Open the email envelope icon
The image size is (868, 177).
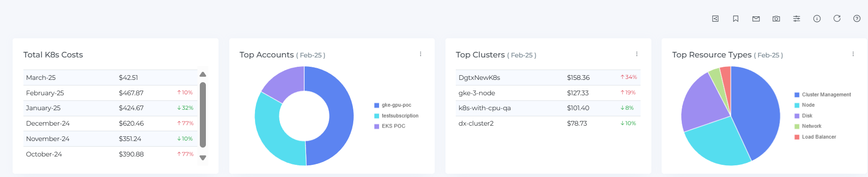tap(756, 19)
